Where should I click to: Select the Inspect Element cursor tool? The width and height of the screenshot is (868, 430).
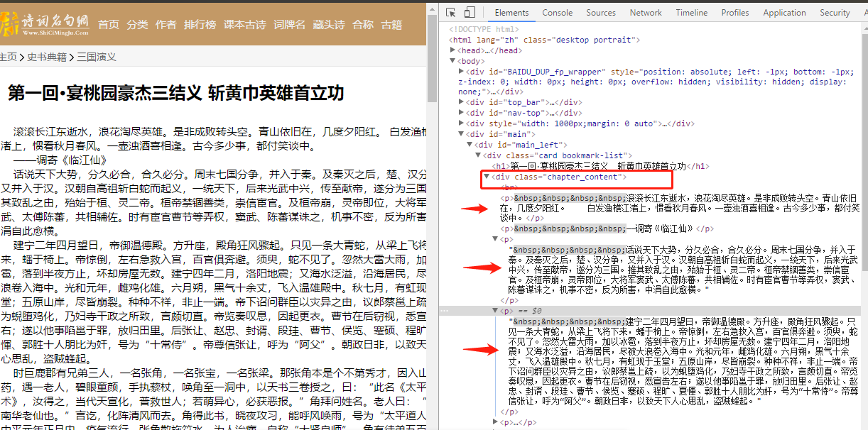(450, 12)
